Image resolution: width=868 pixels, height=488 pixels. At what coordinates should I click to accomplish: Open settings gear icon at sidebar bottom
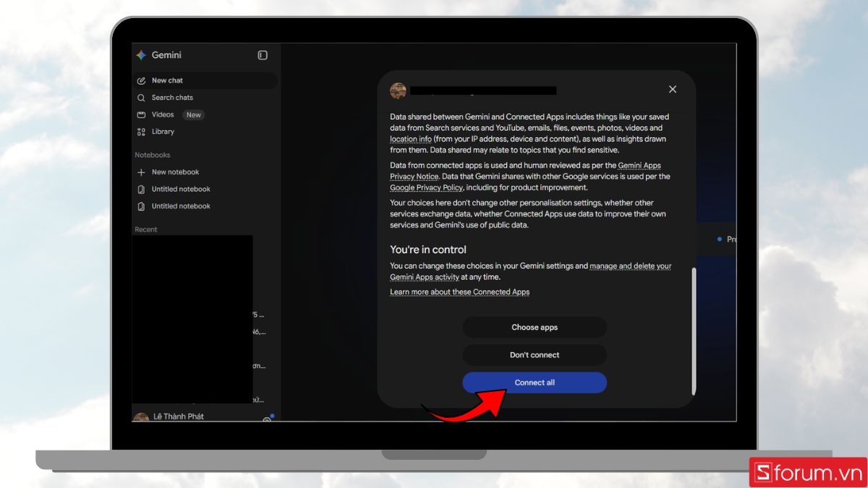pos(267,419)
